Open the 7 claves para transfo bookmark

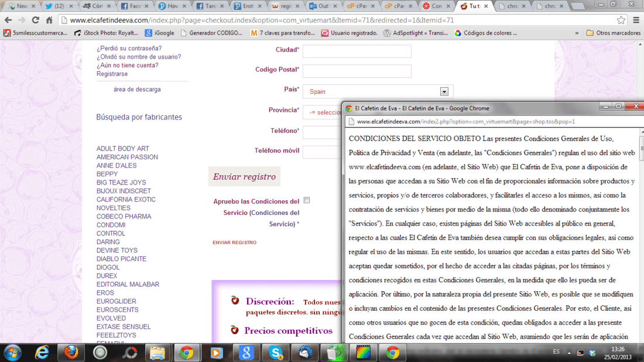pos(283,33)
